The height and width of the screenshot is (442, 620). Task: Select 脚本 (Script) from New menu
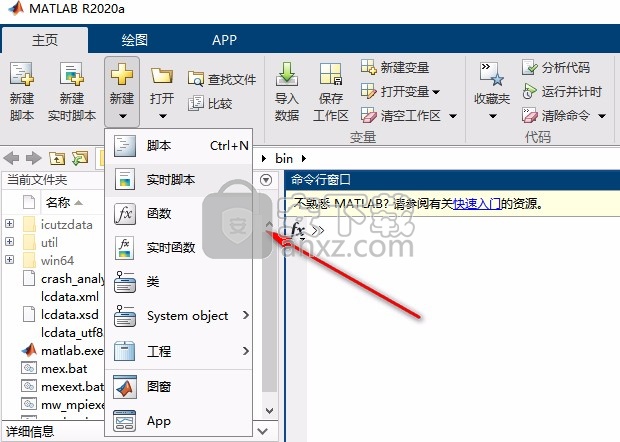tap(179, 146)
